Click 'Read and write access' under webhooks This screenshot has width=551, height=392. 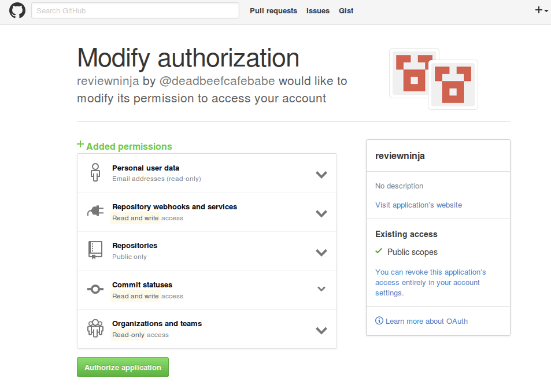point(147,218)
